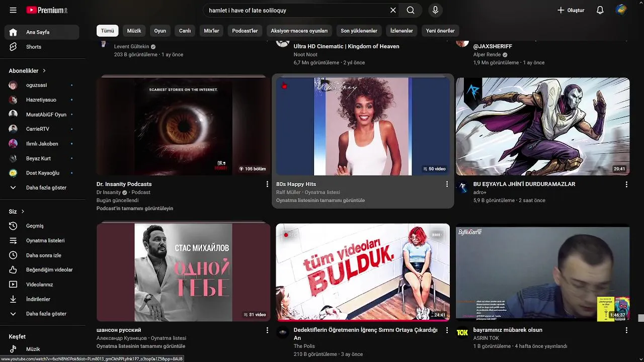Open options menu for 80s Happy Hits
Viewport: 644px width, 362px height.
[x=447, y=185]
